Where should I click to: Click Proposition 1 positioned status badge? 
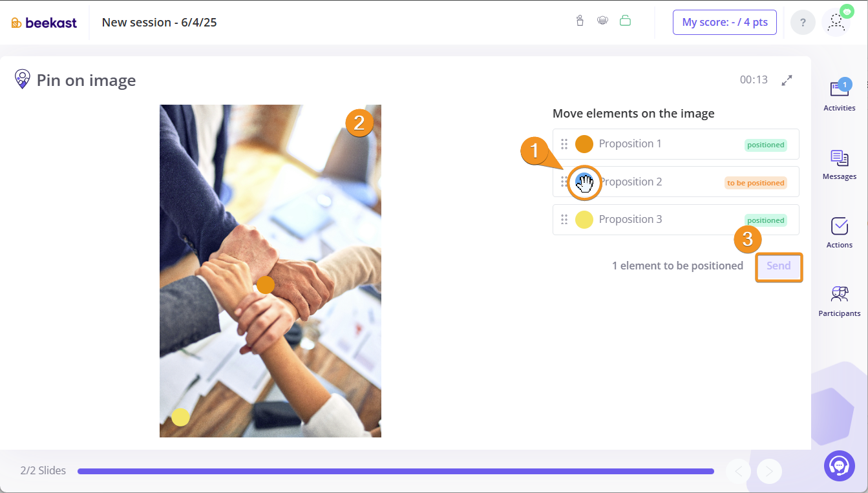click(766, 145)
